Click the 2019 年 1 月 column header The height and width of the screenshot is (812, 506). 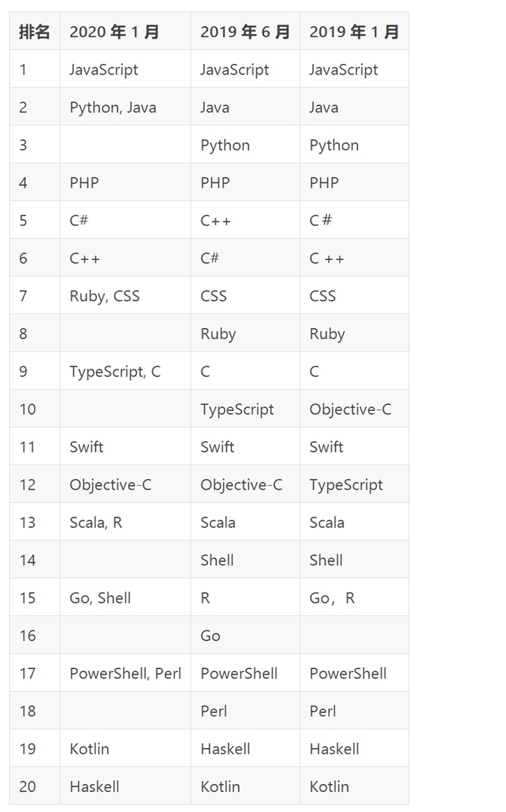click(354, 31)
